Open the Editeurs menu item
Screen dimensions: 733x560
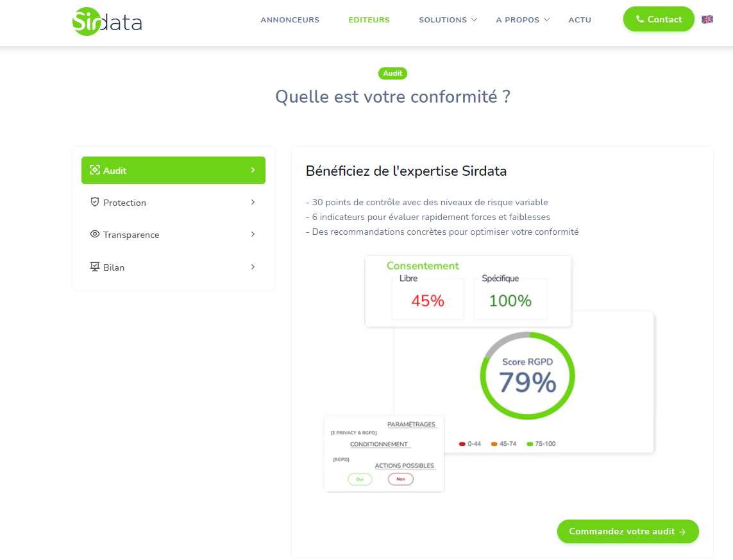click(x=369, y=20)
